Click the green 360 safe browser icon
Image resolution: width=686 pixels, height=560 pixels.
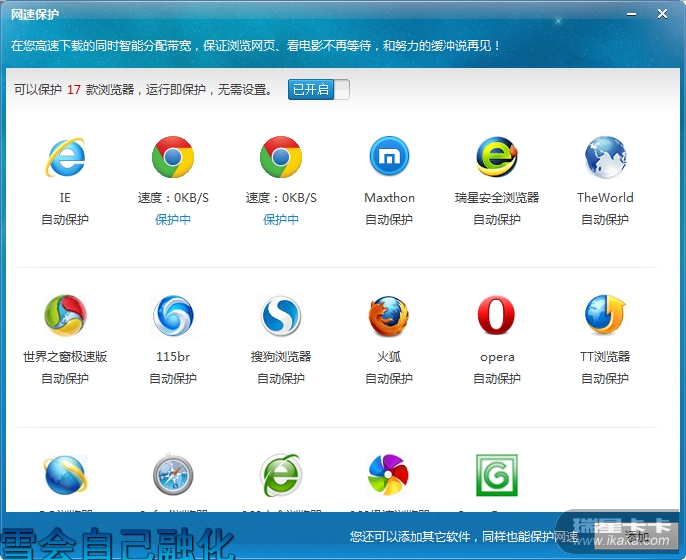(281, 475)
